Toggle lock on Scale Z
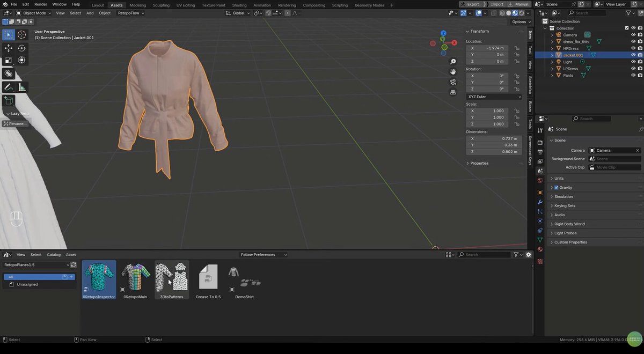 point(516,124)
